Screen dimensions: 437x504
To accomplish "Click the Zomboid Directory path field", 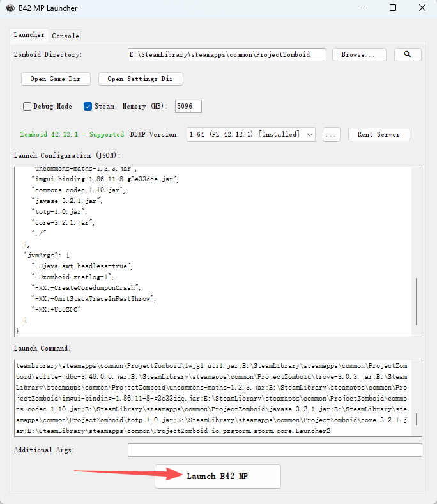I will click(226, 55).
